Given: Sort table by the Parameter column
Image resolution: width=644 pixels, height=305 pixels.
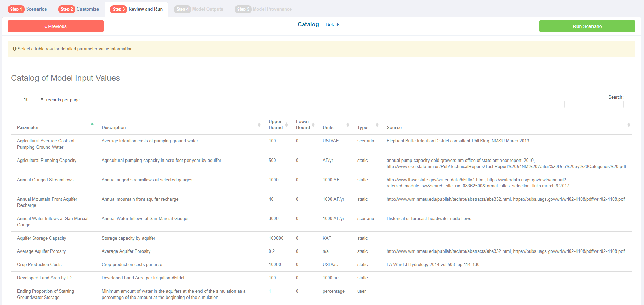Looking at the screenshot, I should click(x=92, y=124).
